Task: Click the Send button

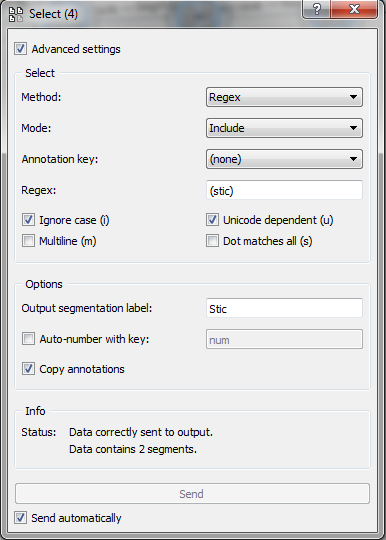Action: [192, 494]
